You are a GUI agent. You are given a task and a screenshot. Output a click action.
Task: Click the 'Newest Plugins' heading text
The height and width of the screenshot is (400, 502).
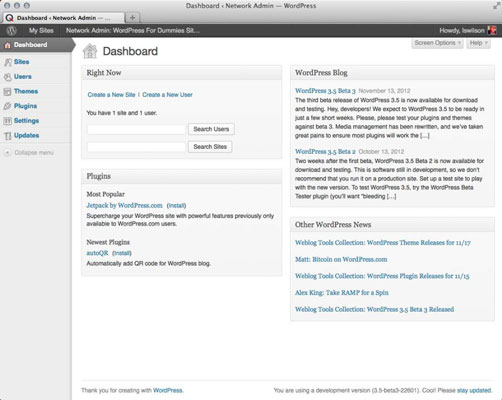pos(108,242)
